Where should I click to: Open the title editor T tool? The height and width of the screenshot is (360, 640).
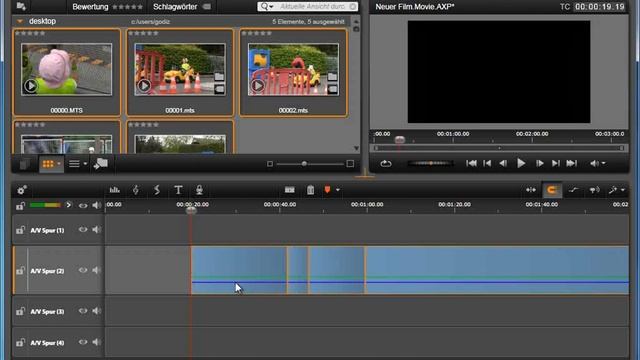pyautogui.click(x=178, y=190)
